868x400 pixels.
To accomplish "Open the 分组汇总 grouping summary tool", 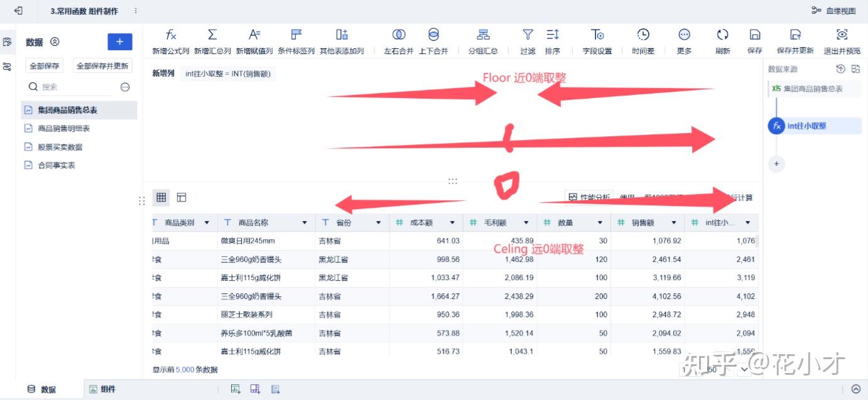I will (482, 40).
